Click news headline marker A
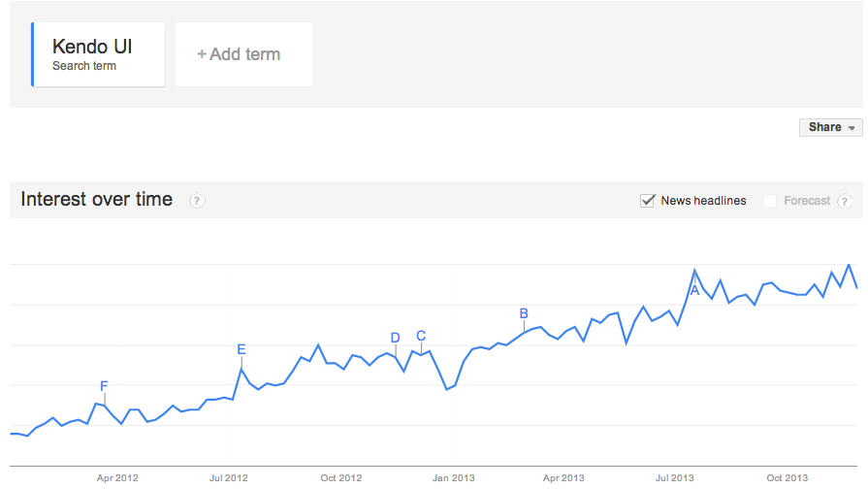 (694, 289)
